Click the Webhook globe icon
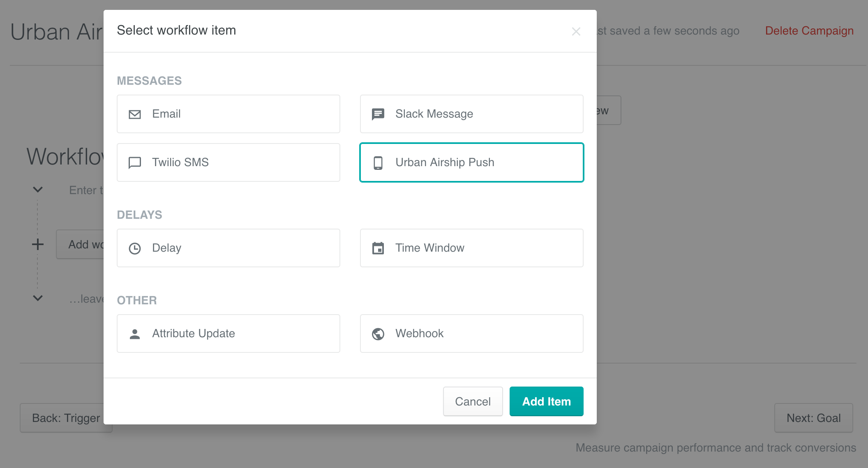Screen dimensions: 868x468 click(378, 334)
